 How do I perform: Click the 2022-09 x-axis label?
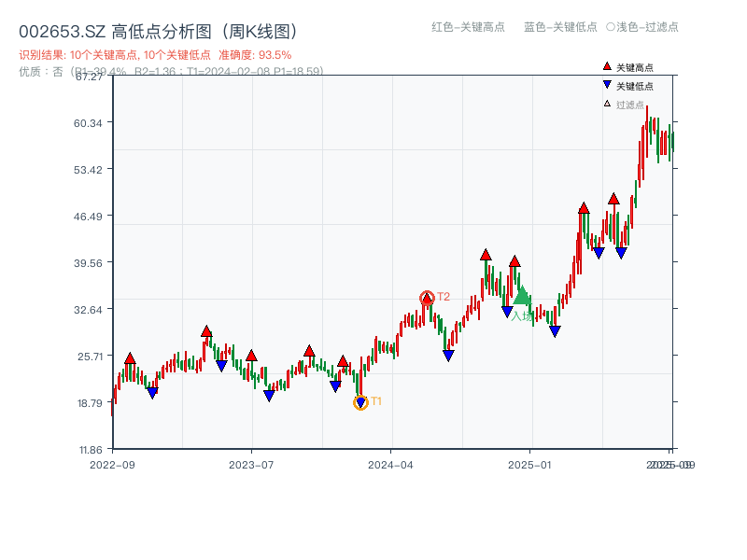112,465
